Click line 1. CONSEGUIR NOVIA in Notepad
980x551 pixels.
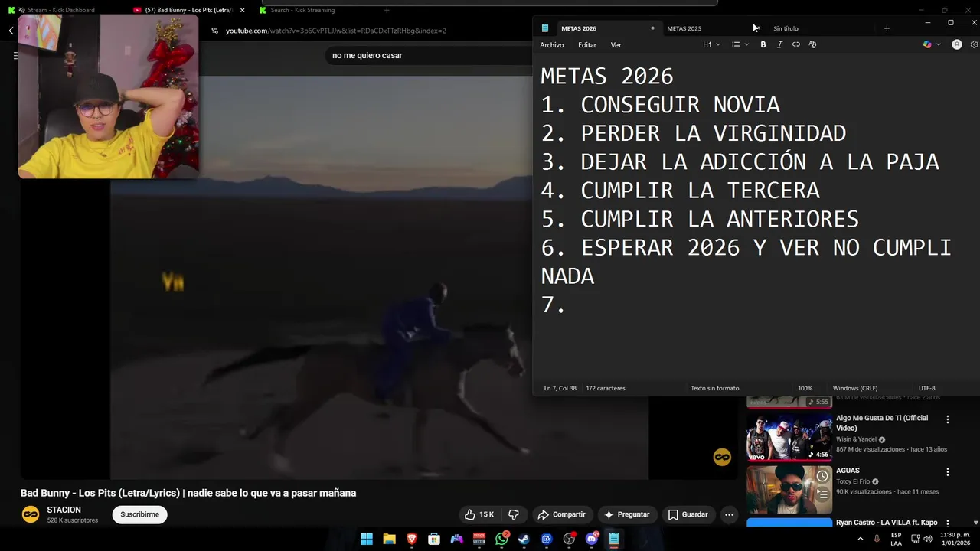tap(660, 105)
